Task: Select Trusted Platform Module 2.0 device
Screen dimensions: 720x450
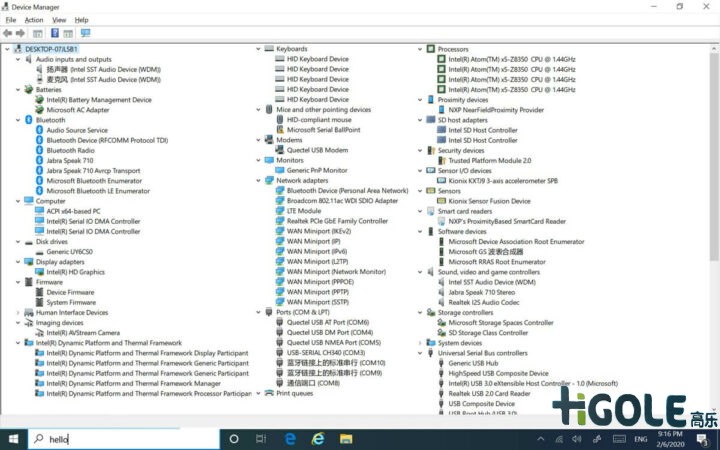Action: coord(489,160)
